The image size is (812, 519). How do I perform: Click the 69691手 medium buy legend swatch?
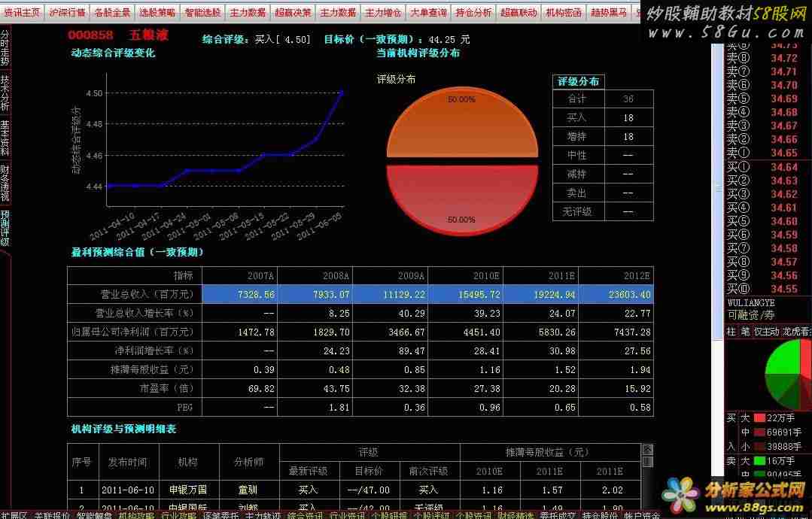(759, 432)
